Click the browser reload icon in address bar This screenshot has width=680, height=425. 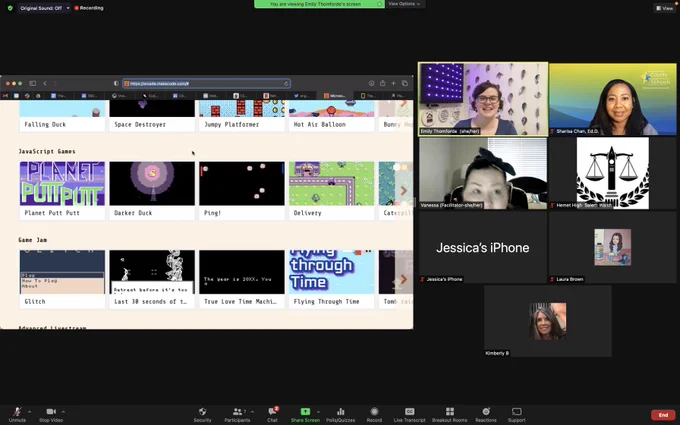tap(286, 84)
